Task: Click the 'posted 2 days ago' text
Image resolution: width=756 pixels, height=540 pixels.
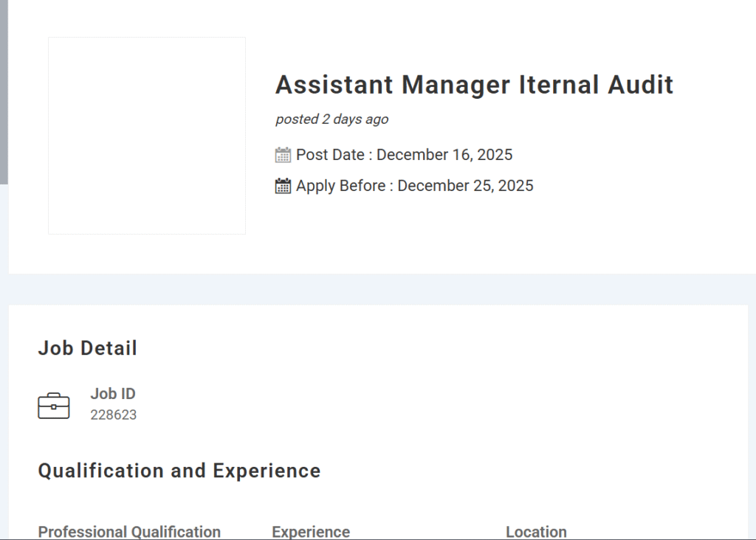Action: pyautogui.click(x=331, y=119)
